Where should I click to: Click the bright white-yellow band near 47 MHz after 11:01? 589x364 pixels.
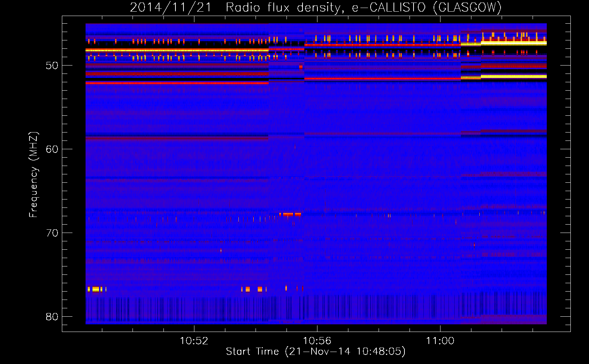pyautogui.click(x=514, y=43)
